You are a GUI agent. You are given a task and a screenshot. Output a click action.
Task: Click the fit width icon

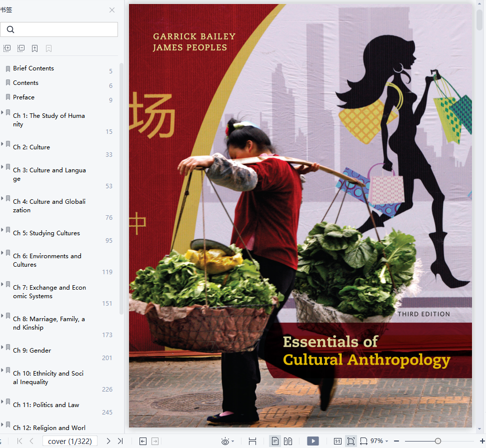coord(252,441)
